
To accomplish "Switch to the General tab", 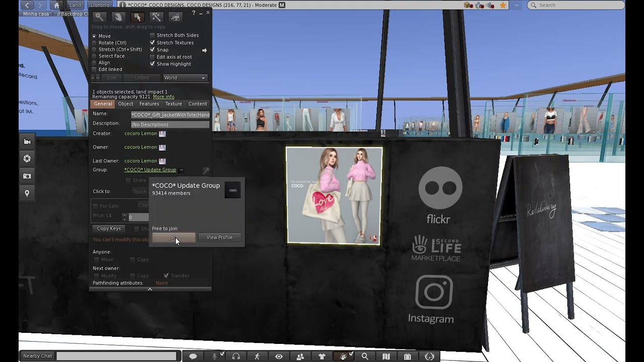I will 103,104.
